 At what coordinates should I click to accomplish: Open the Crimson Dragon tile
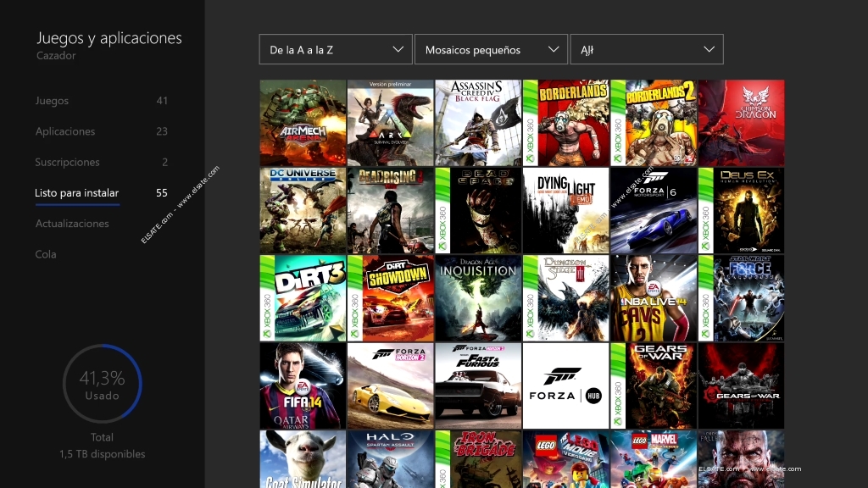(x=741, y=123)
